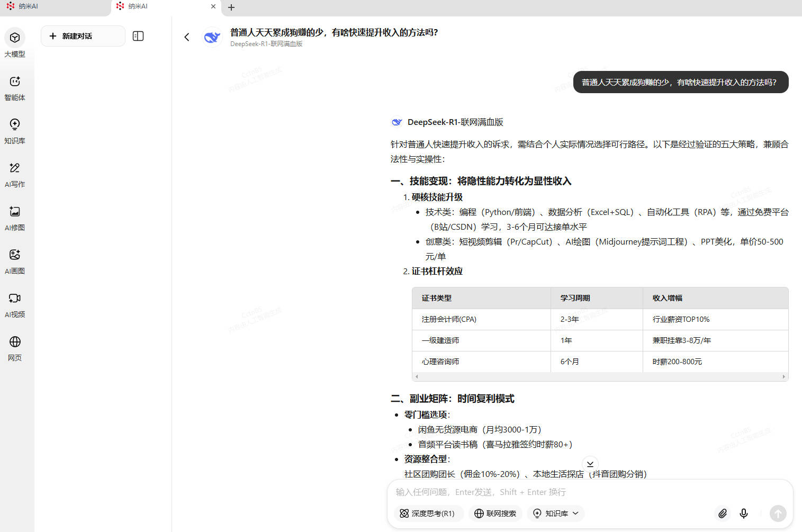The height and width of the screenshot is (532, 802).
Task: Open the 网页 sidebar section
Action: (x=15, y=348)
